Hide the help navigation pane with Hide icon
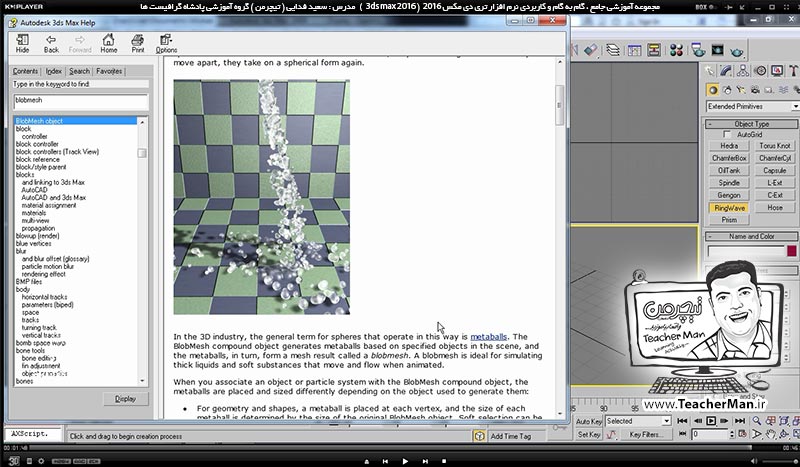The height and width of the screenshot is (467, 800). pos(22,43)
